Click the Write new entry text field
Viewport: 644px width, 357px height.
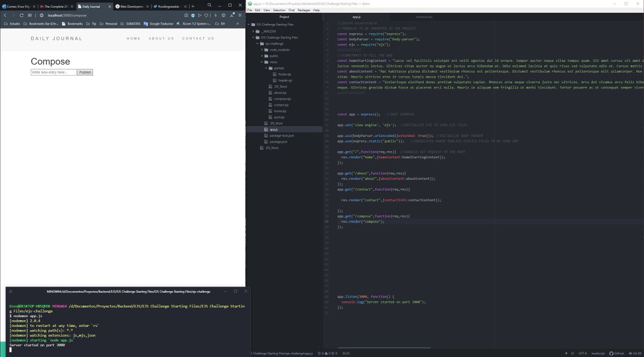[54, 72]
